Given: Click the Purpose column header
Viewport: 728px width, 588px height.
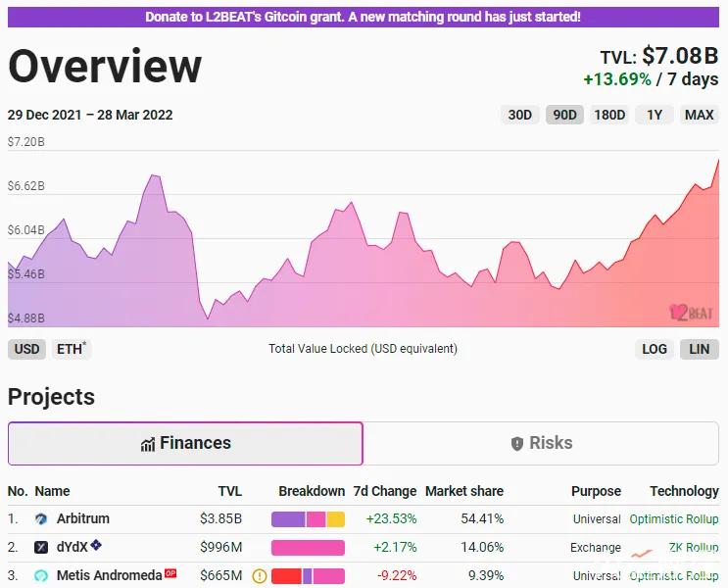Looking at the screenshot, I should tap(596, 491).
